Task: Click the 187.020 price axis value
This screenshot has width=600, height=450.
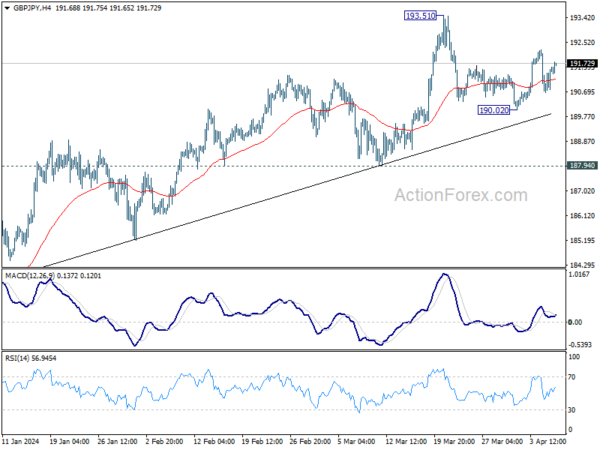Action: point(582,191)
